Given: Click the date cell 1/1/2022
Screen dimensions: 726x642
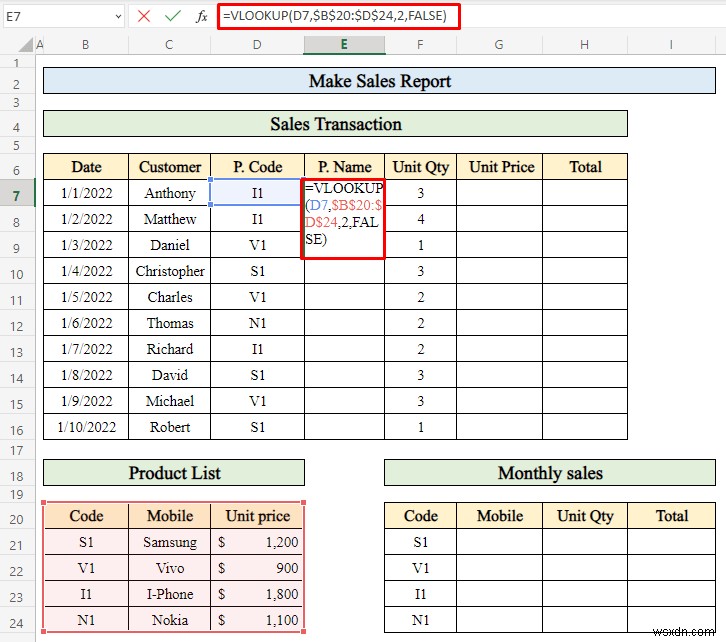Looking at the screenshot, I should pos(86,193).
